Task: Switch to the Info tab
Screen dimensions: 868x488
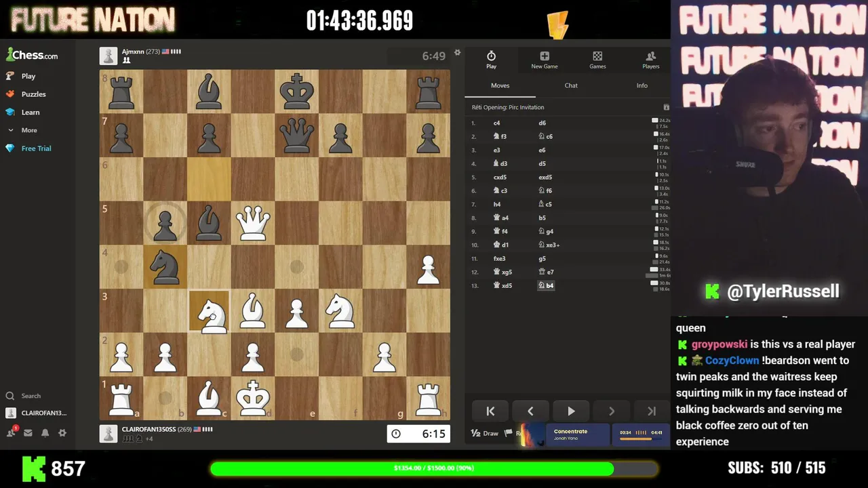Action: pyautogui.click(x=642, y=85)
